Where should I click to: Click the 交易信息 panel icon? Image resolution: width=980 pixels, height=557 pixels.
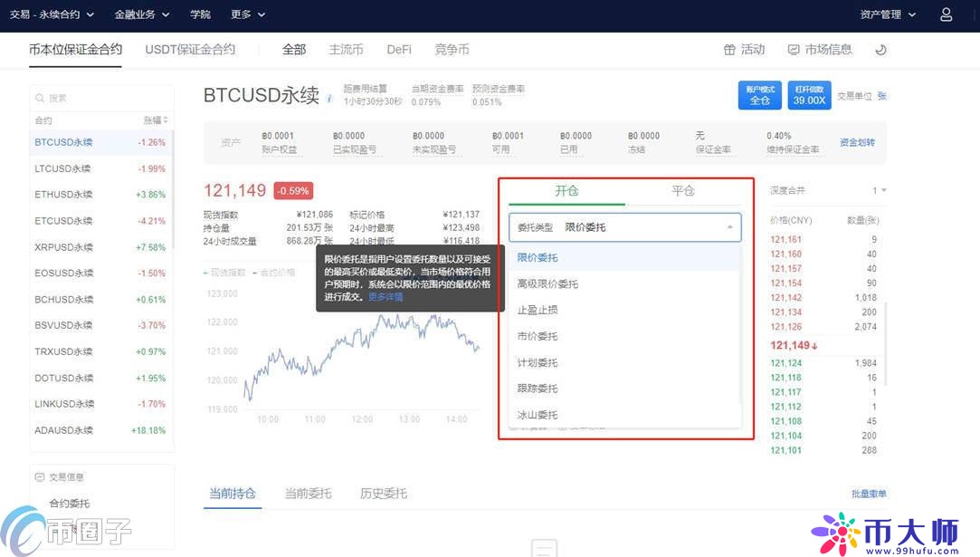(40, 477)
